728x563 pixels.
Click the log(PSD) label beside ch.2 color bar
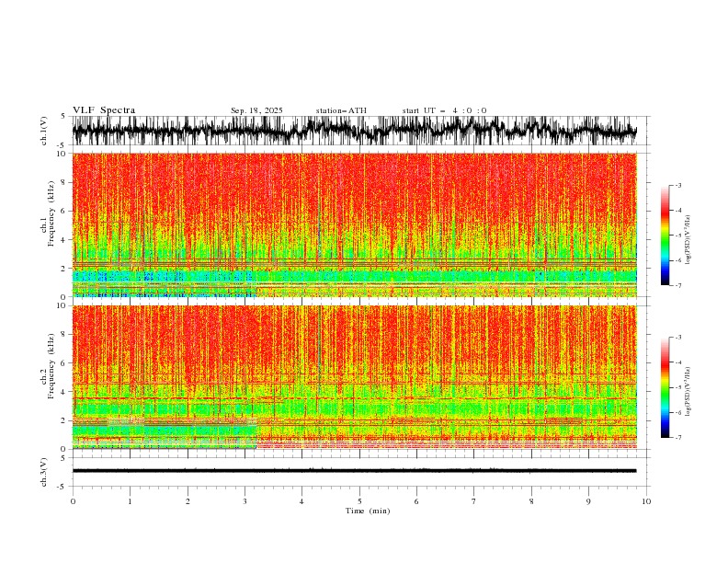[x=688, y=392]
